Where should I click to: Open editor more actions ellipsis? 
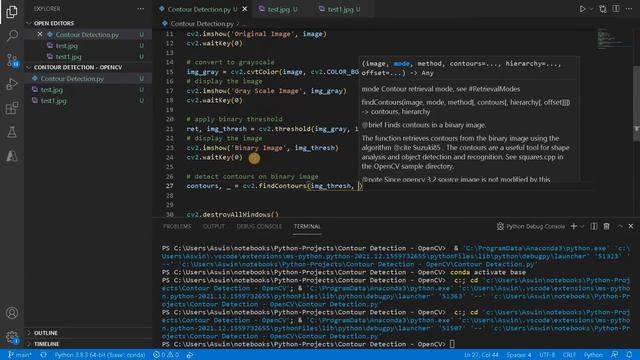click(629, 9)
